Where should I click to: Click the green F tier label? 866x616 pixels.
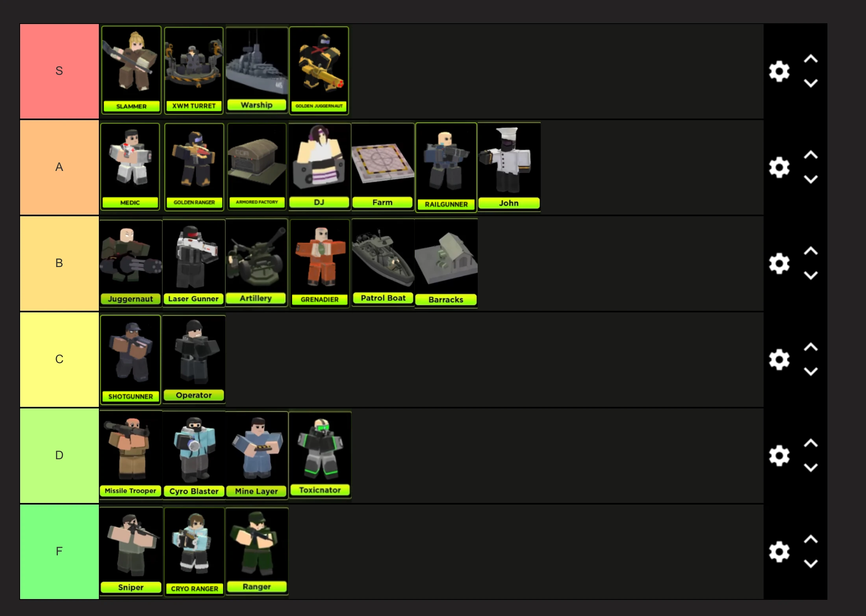tap(59, 552)
